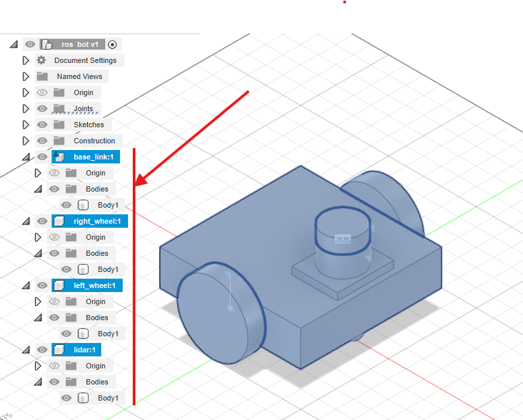Toggle visibility of ros_bot v1 root
This screenshot has width=523, height=420.
[30, 44]
